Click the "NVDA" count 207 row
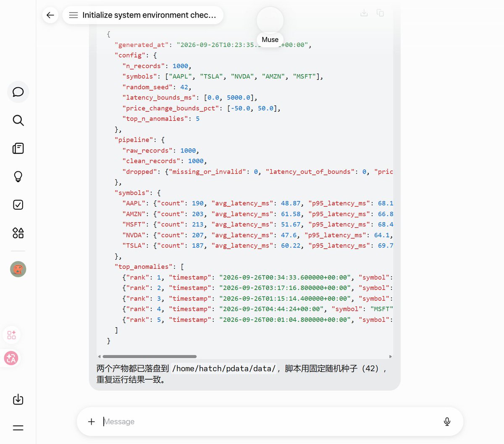The height and width of the screenshot is (444, 504). (257, 235)
